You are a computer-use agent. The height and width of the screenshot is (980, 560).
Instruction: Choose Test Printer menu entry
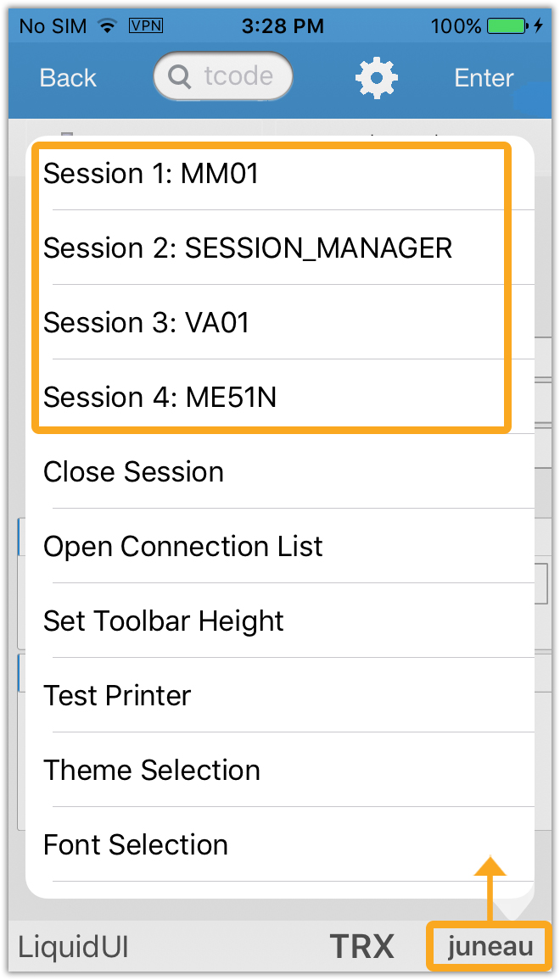117,696
